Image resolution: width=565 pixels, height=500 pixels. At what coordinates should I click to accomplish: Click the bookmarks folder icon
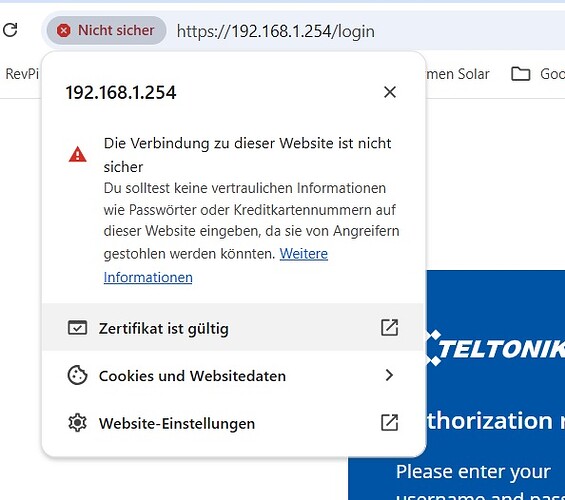[x=521, y=74]
